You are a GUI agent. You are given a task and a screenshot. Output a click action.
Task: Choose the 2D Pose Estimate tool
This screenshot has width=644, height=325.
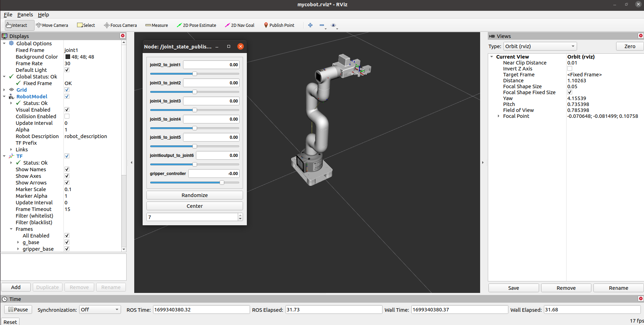(196, 25)
